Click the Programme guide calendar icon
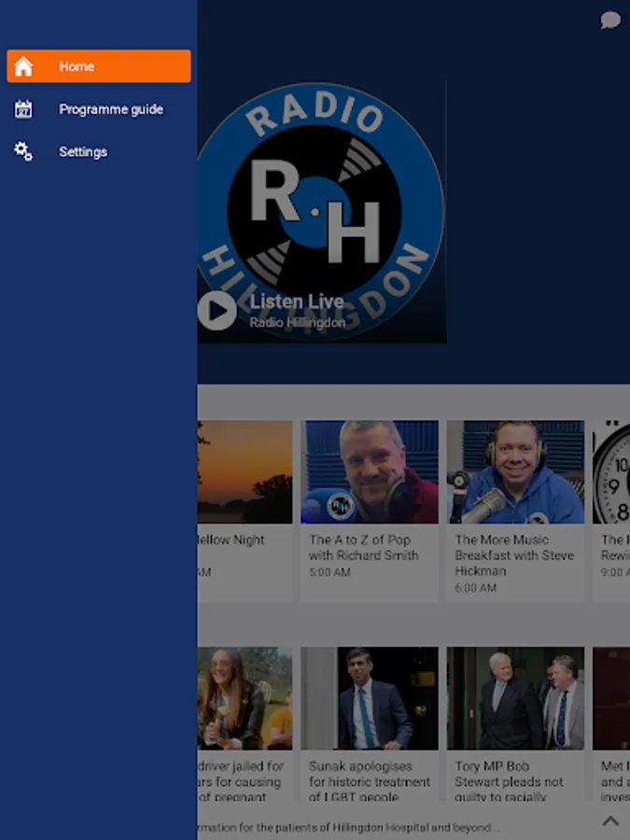This screenshot has width=630, height=840. 23,109
